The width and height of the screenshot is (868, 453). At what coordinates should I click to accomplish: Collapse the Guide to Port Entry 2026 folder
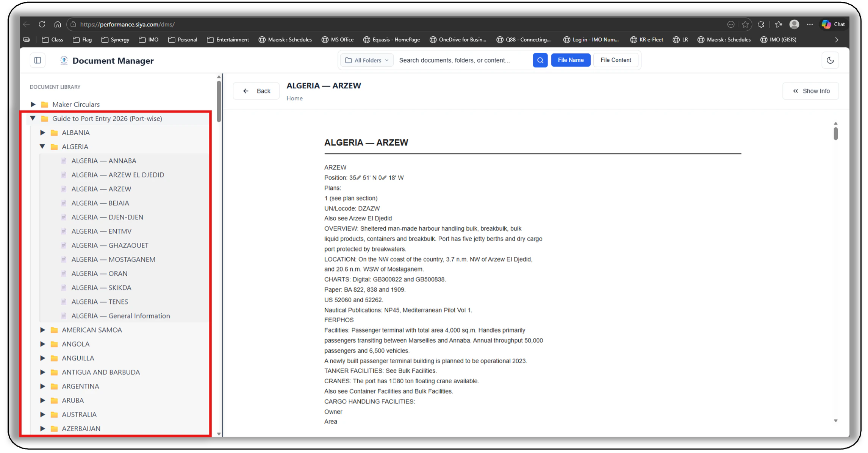(x=33, y=118)
